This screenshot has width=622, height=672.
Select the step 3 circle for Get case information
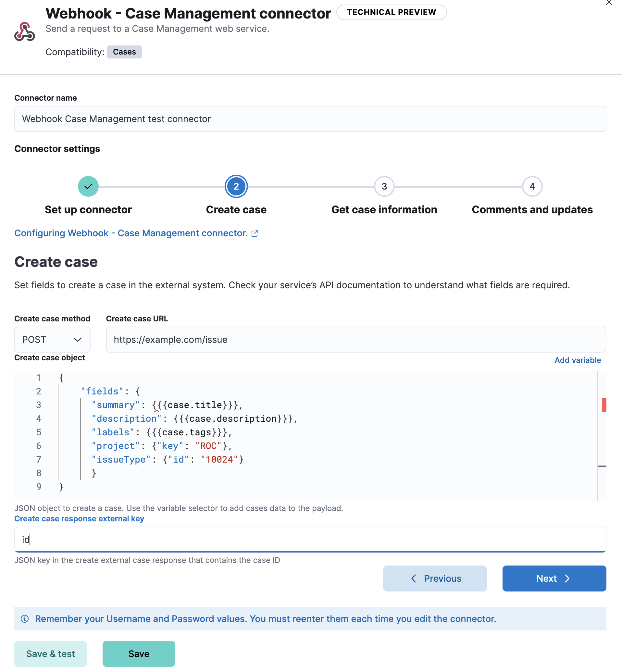[384, 186]
